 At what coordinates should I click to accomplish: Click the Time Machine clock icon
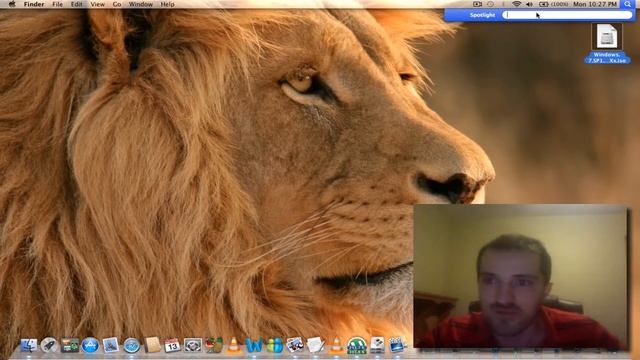490,4
